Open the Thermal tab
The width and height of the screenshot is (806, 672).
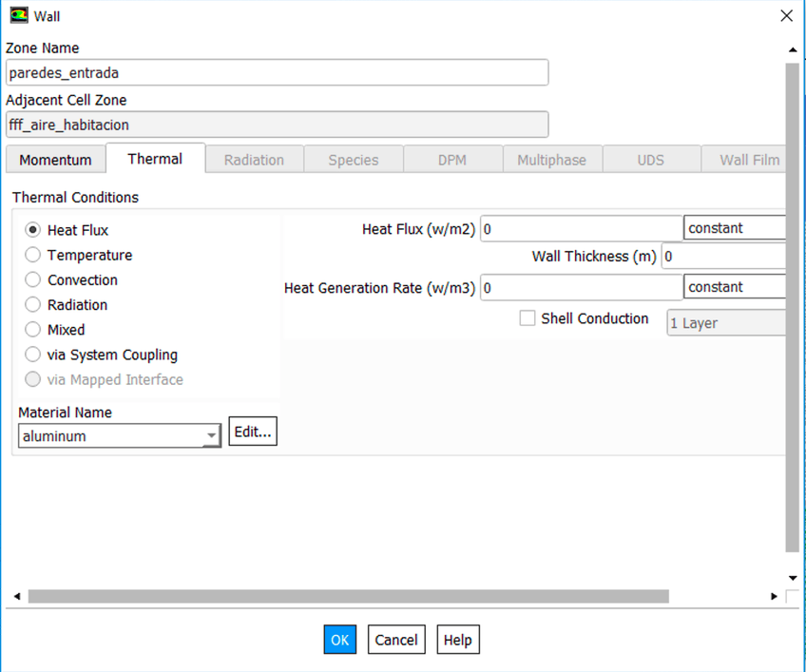[x=155, y=159]
